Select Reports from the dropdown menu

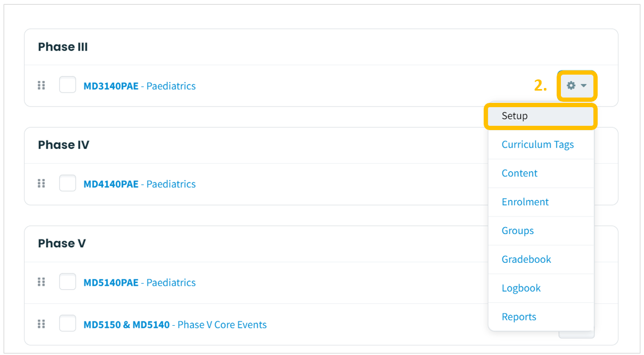coord(541,317)
